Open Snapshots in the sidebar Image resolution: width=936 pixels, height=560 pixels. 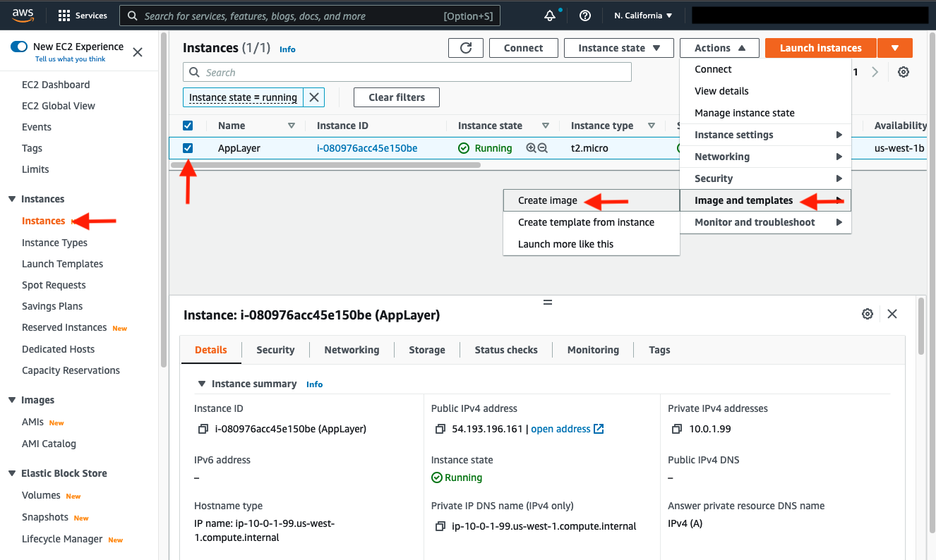coord(45,517)
